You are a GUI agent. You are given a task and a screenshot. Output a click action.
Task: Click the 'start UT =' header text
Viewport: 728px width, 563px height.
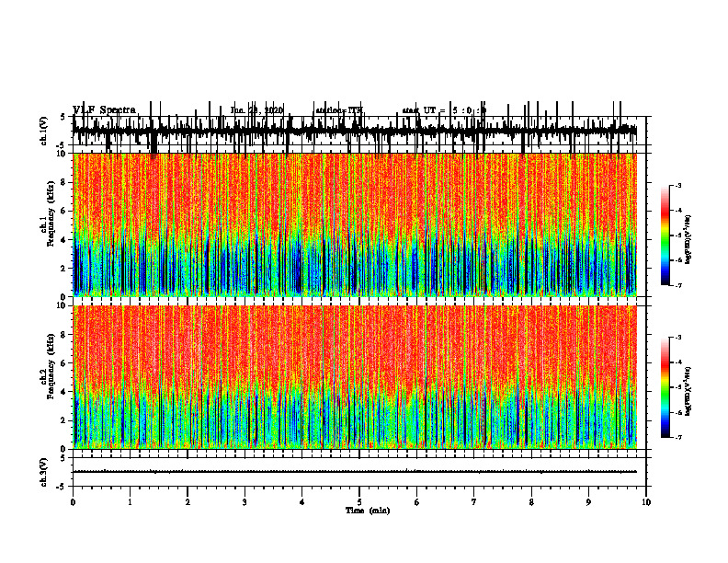424,110
